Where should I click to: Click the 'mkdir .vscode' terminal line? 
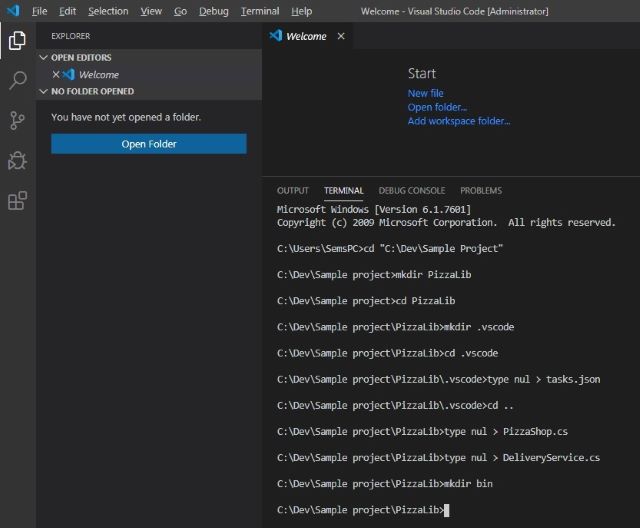pyautogui.click(x=396, y=327)
